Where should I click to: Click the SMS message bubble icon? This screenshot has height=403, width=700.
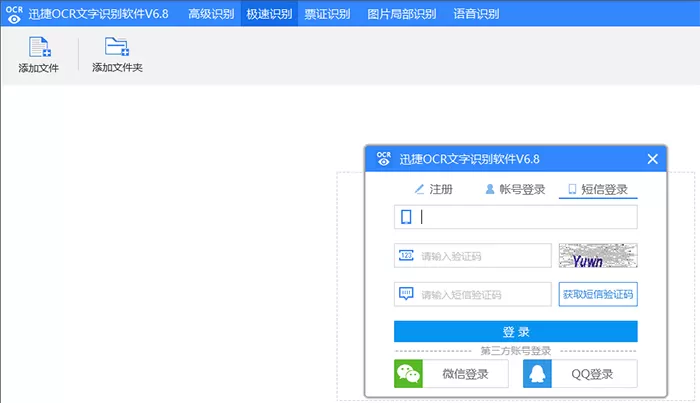pyautogui.click(x=406, y=294)
